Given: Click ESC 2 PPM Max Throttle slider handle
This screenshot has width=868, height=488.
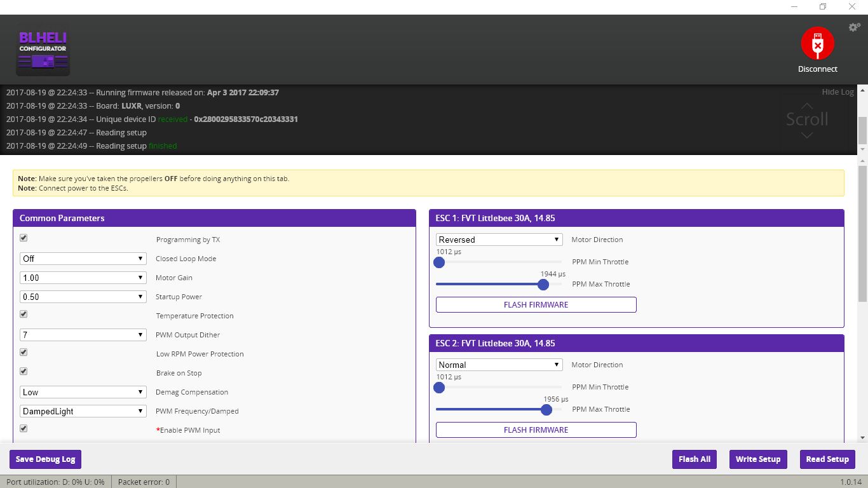Looking at the screenshot, I should coord(546,409).
